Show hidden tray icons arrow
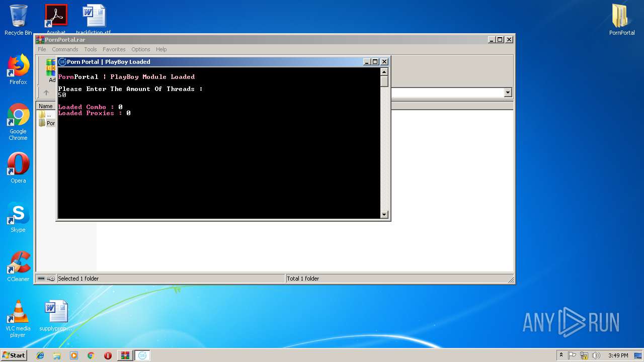 point(561,355)
